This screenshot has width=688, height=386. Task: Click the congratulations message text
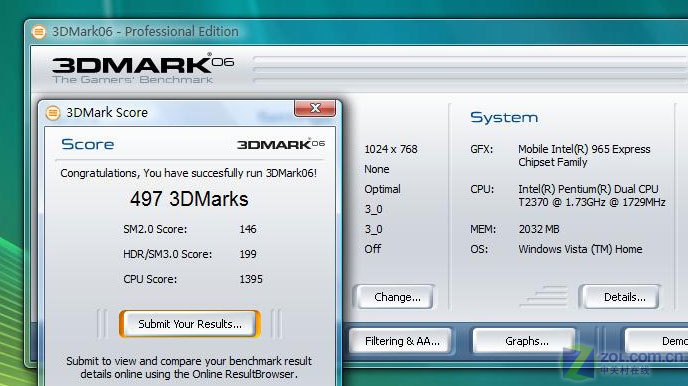coord(189,173)
